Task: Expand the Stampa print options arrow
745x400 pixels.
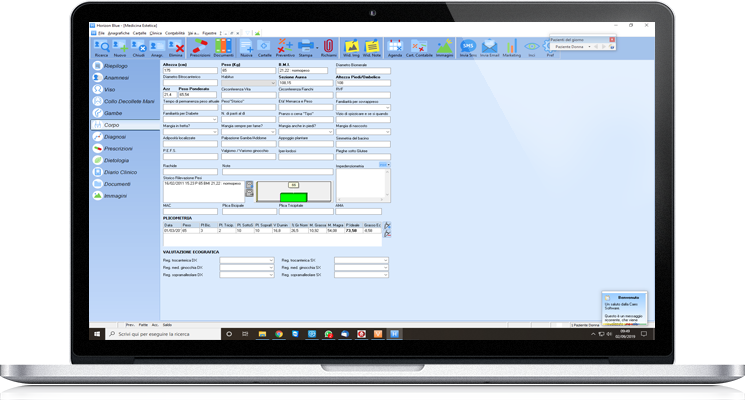Action: (317, 48)
